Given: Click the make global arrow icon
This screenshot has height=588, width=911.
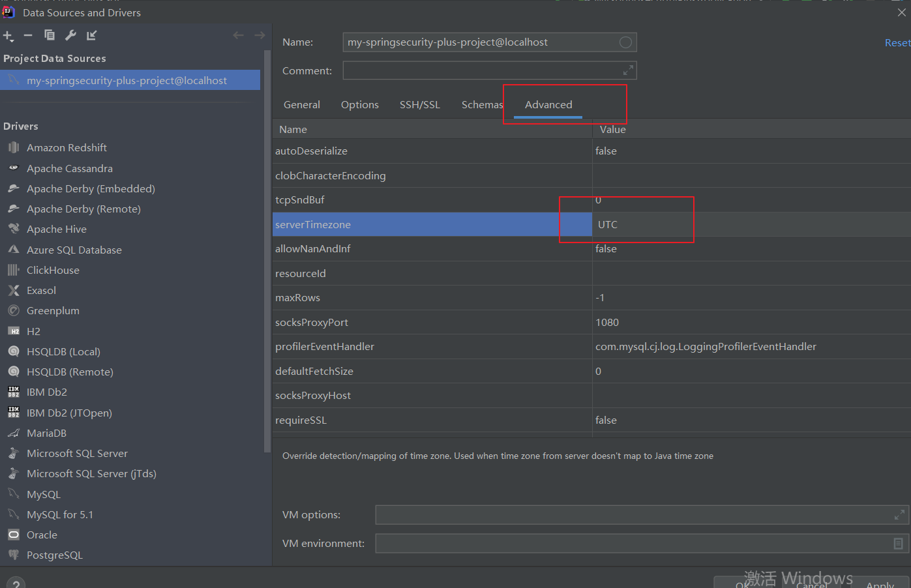Looking at the screenshot, I should (x=92, y=35).
